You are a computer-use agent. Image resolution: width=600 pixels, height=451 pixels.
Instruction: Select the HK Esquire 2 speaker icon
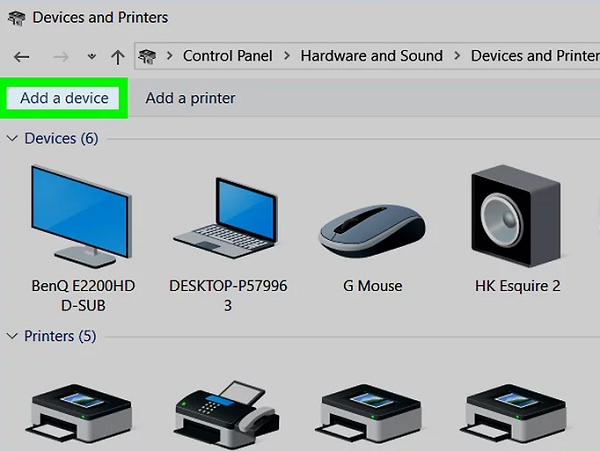pyautogui.click(x=517, y=216)
